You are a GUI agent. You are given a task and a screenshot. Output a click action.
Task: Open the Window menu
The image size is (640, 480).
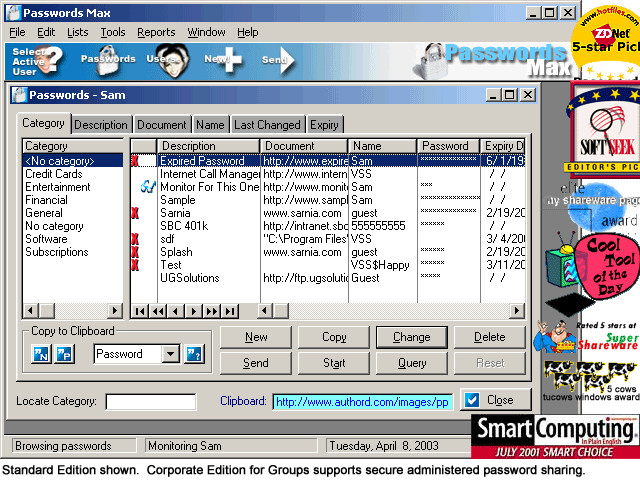(206, 32)
